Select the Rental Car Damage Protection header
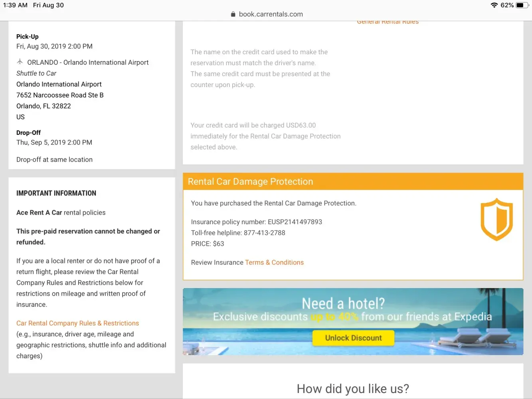532x399 pixels. tap(250, 182)
